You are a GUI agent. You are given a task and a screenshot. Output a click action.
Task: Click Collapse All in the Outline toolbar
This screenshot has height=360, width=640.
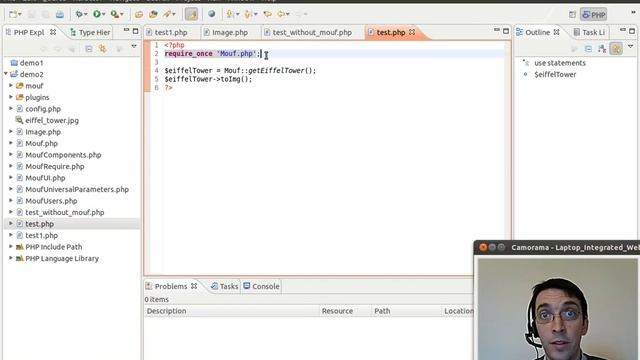(588, 49)
